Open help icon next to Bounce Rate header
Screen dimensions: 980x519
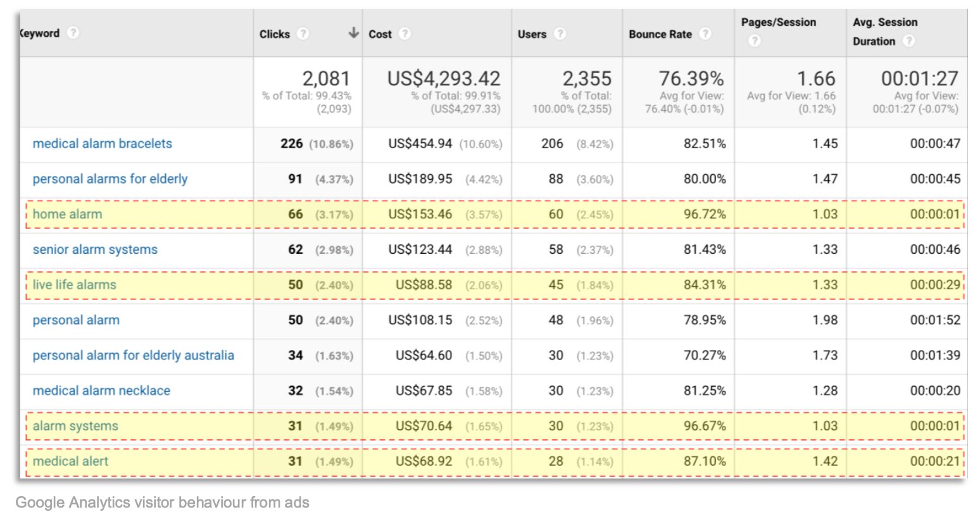click(705, 34)
